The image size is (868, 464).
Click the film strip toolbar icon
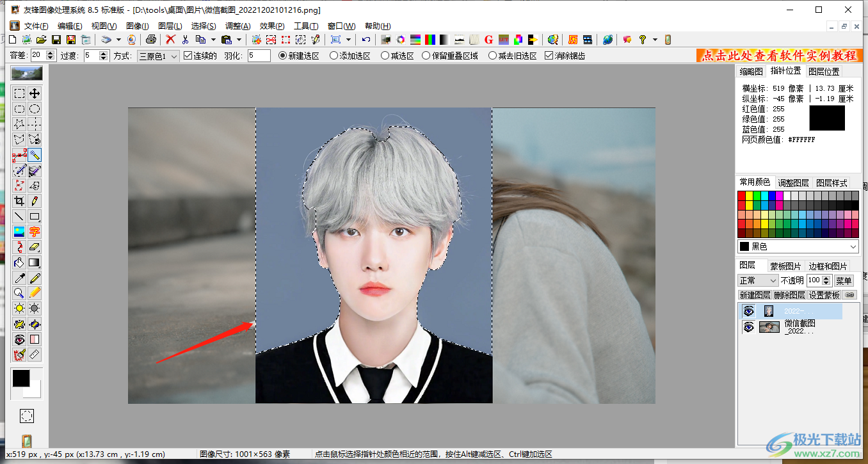[x=587, y=40]
